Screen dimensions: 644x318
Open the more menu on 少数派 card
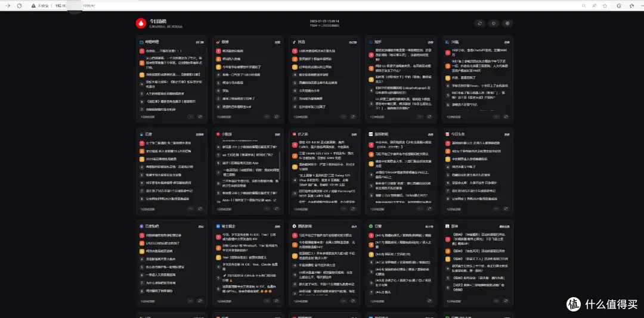click(267, 208)
